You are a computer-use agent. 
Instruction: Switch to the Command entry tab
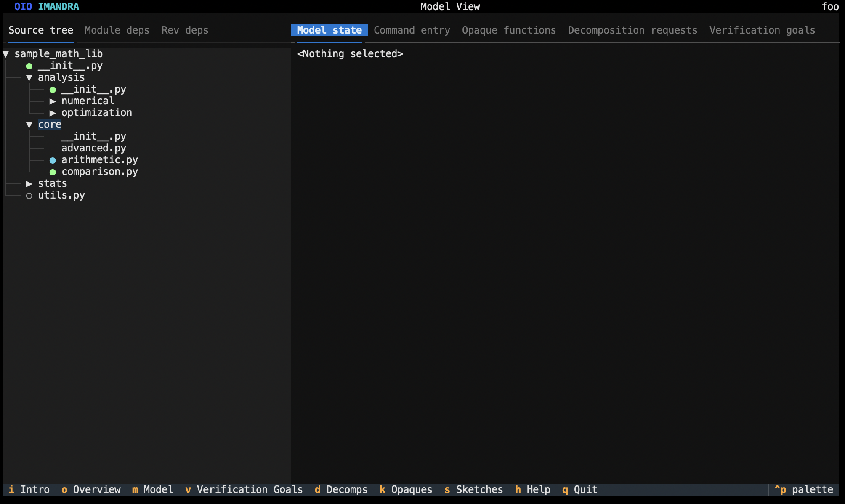(412, 30)
